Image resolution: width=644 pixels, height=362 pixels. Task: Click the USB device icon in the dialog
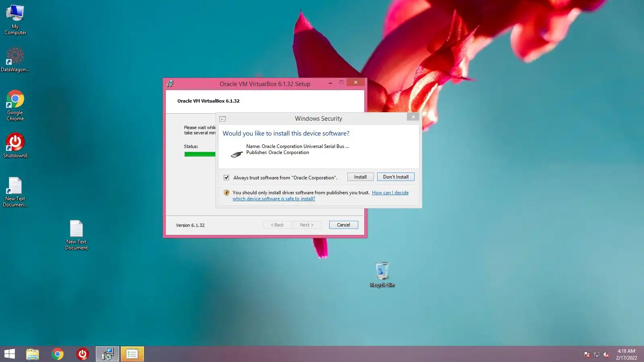click(237, 154)
